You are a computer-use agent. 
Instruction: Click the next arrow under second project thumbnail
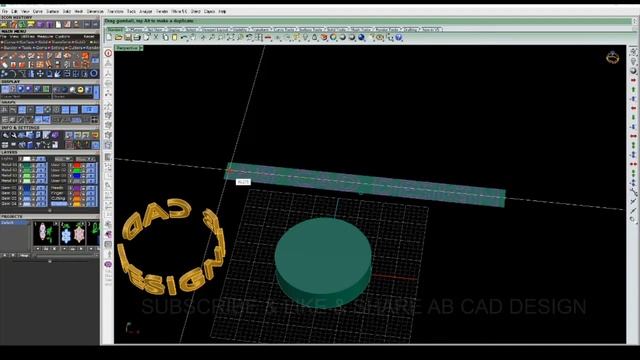pos(82,249)
